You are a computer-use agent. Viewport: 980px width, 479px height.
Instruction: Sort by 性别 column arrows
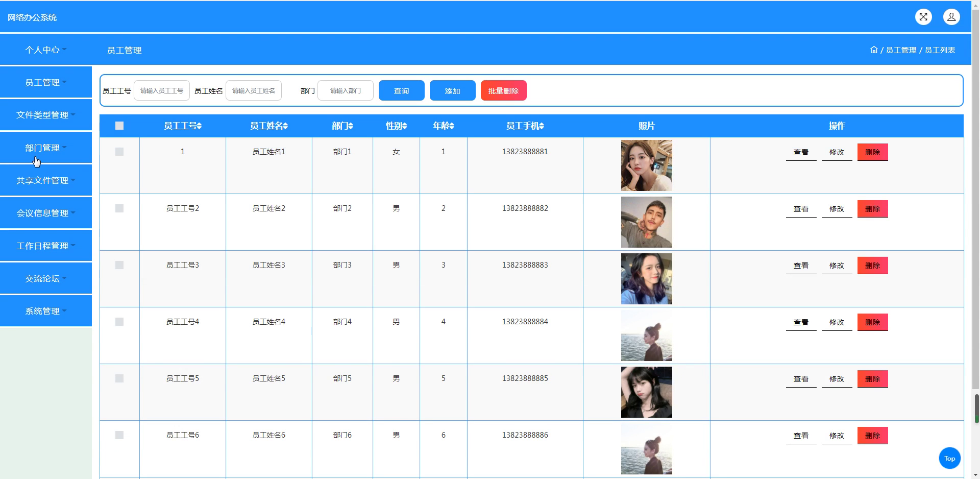pyautogui.click(x=405, y=126)
